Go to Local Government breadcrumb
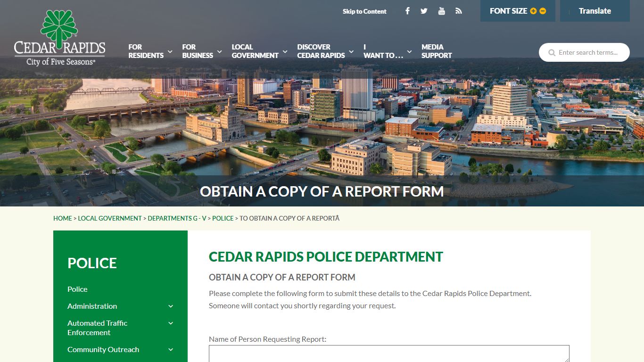Screen dimensions: 644x362 pos(110,218)
